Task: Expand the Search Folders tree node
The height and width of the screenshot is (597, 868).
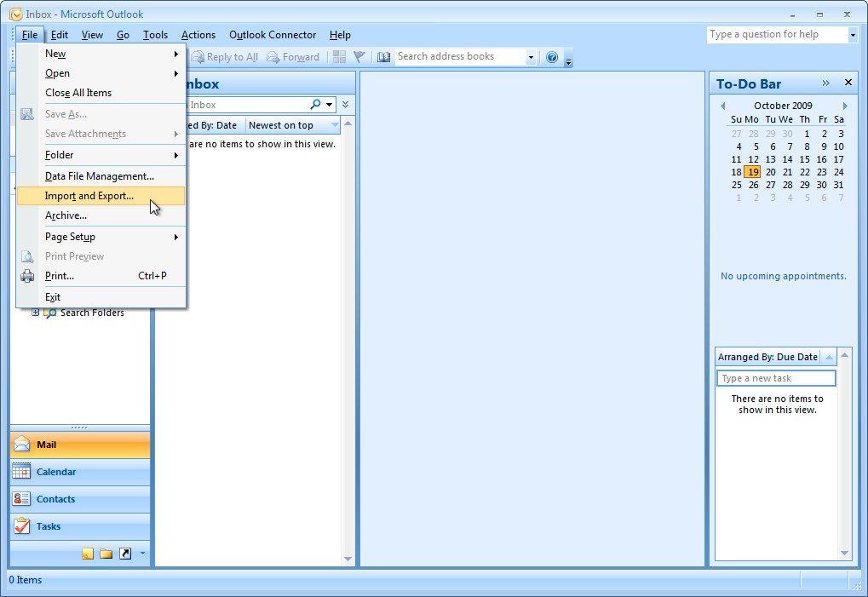Action: point(36,313)
